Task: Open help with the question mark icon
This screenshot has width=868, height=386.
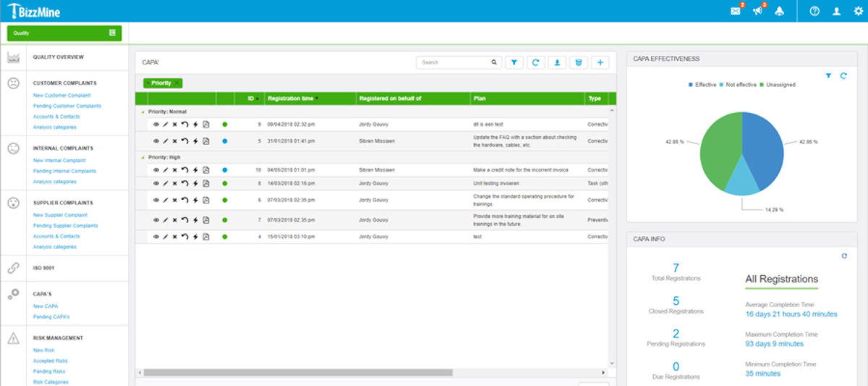Action: tap(814, 12)
